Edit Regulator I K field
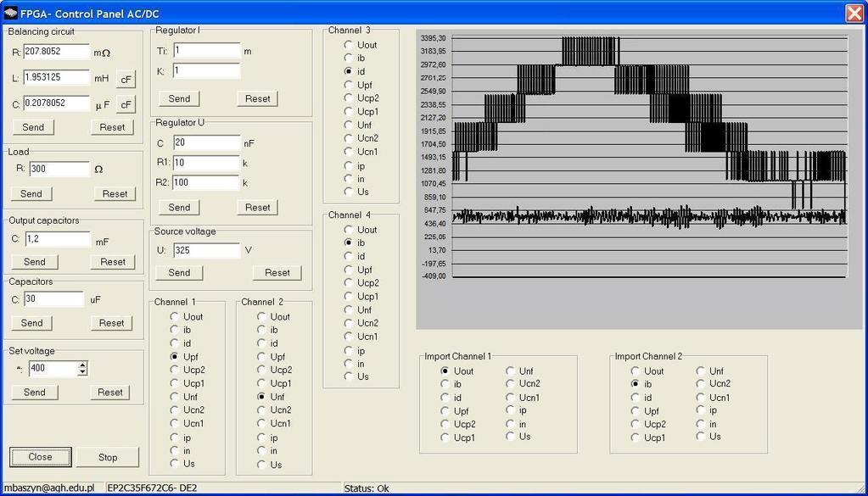Viewport: 868px width, 496px height. click(206, 70)
